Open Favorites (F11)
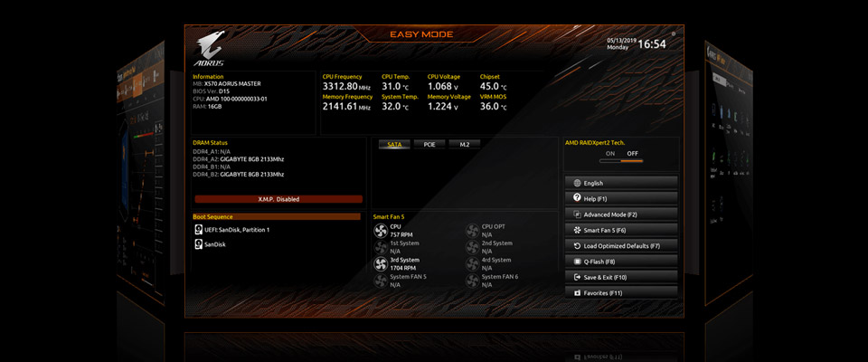This screenshot has height=362, width=868. click(621, 292)
